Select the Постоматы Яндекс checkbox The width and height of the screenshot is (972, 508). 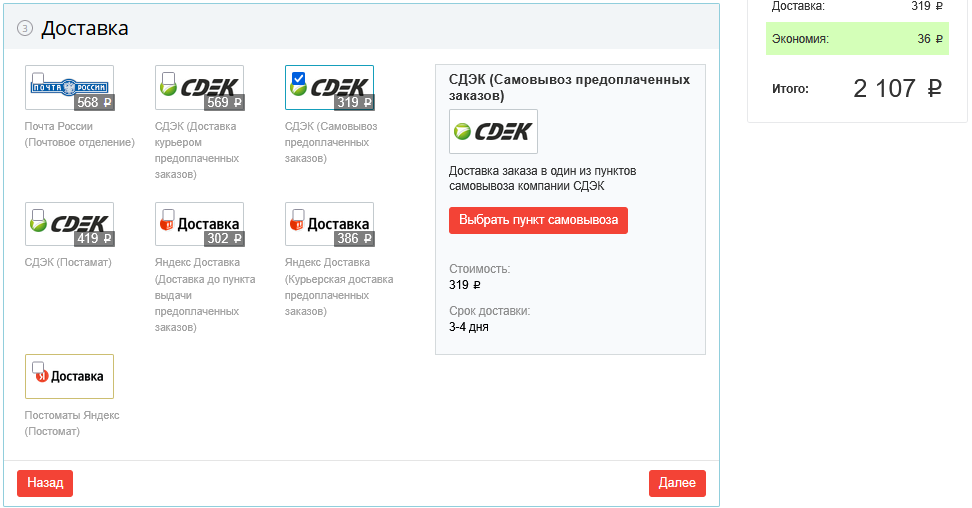coord(38,367)
